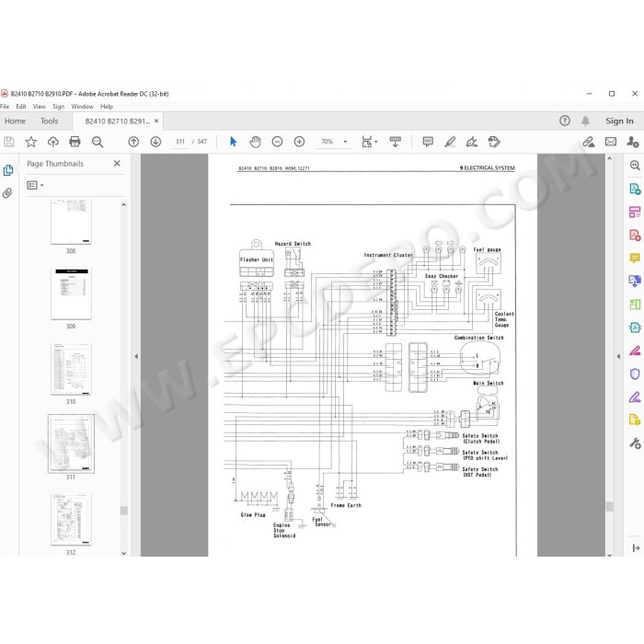The image size is (644, 644).
Task: Open the Stamp tool in the toolbar
Action: (x=494, y=142)
